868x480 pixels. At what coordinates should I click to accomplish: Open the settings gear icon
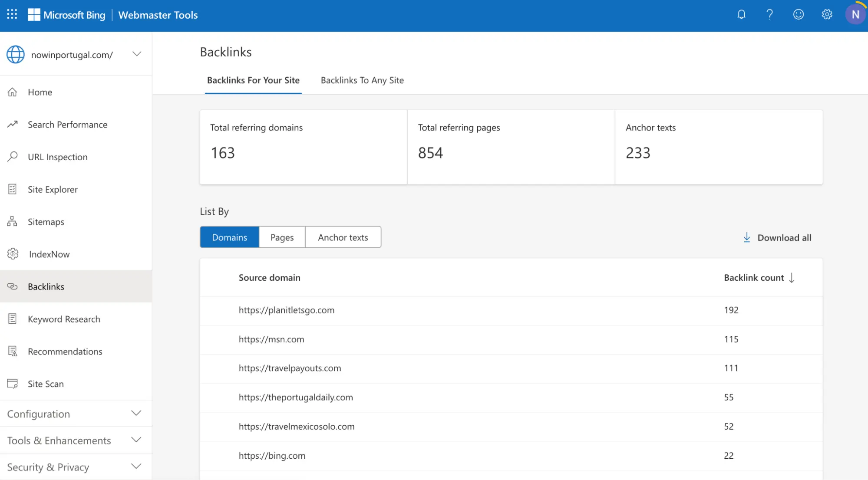(x=827, y=14)
